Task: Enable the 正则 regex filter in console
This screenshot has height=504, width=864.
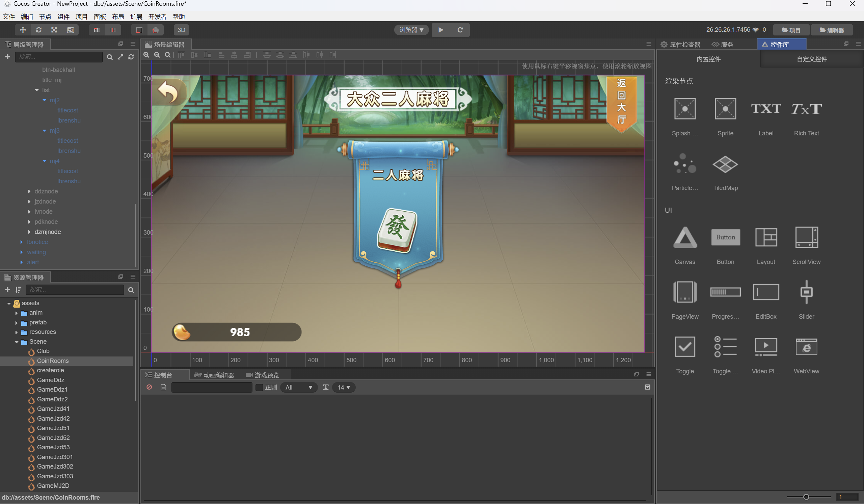Action: 259,387
